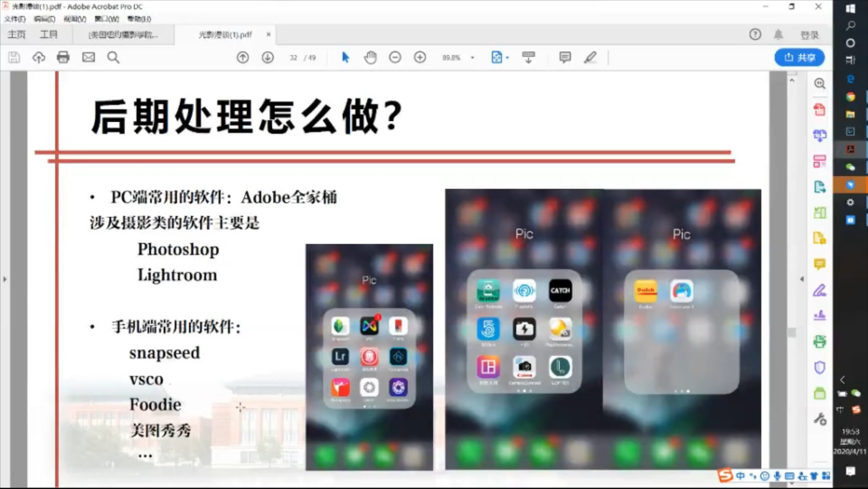Expand the fit page options arrow
Viewport: 868px width, 489px height.
tap(507, 58)
